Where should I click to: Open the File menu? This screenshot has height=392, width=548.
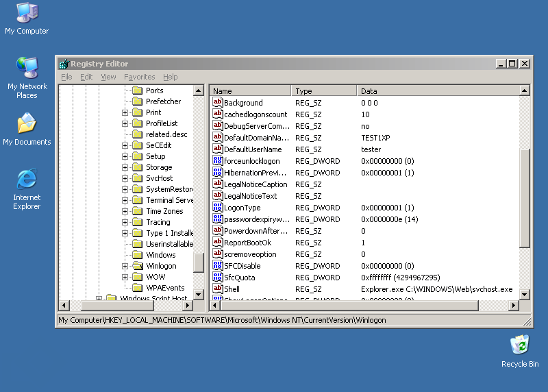coord(66,77)
